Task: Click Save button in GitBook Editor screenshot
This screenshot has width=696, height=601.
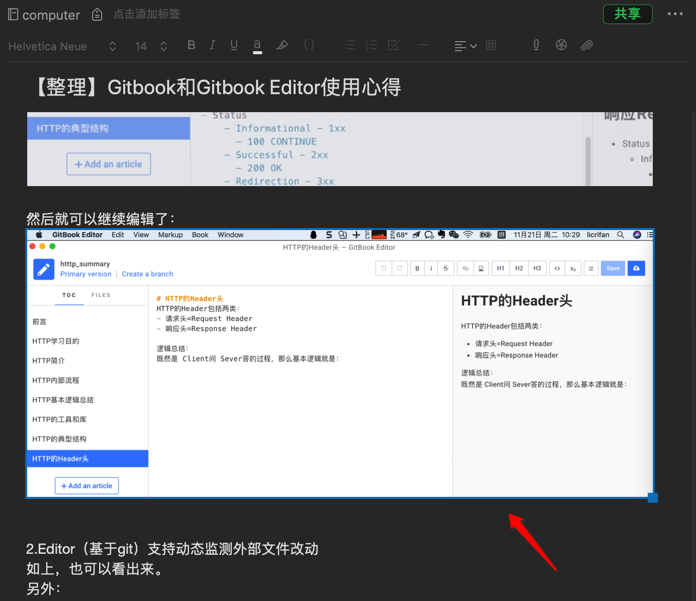Action: (613, 268)
